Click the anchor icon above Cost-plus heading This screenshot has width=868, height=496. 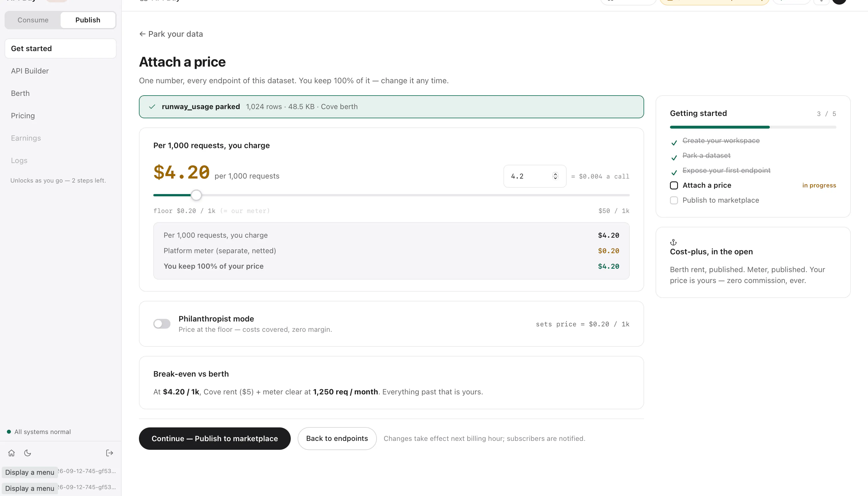[x=673, y=242]
